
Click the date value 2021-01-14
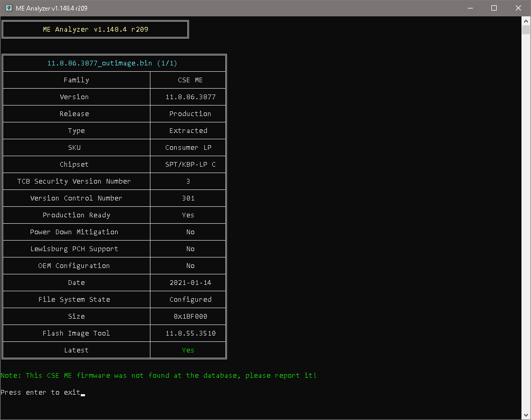click(190, 283)
